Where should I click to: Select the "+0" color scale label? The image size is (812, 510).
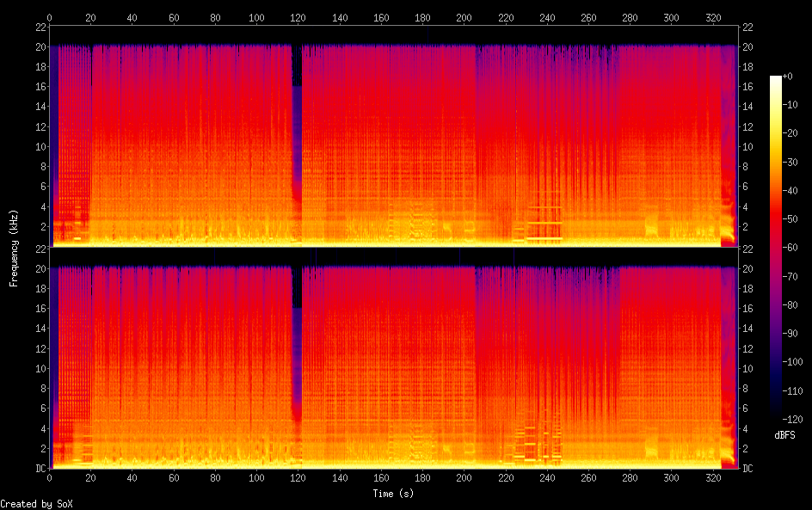pos(787,76)
